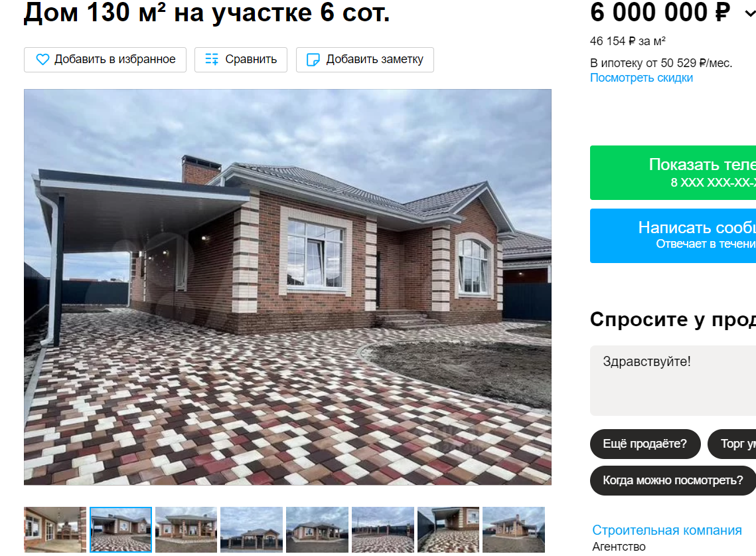Click the Написать сообщение button
This screenshot has width=756, height=556.
pyautogui.click(x=673, y=236)
